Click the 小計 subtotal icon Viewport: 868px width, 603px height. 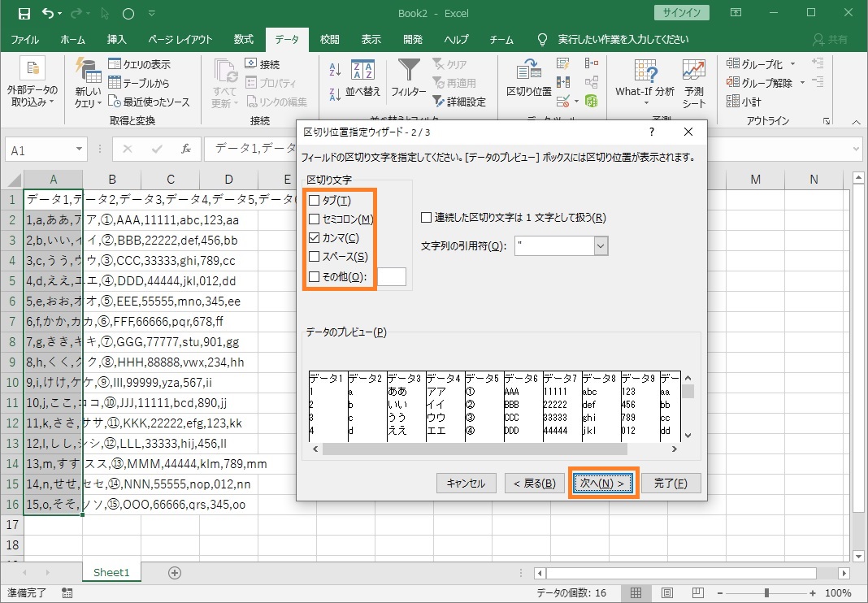pos(744,102)
